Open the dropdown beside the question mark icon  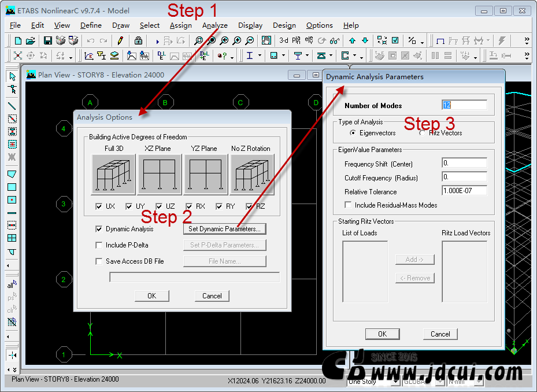click(x=232, y=57)
